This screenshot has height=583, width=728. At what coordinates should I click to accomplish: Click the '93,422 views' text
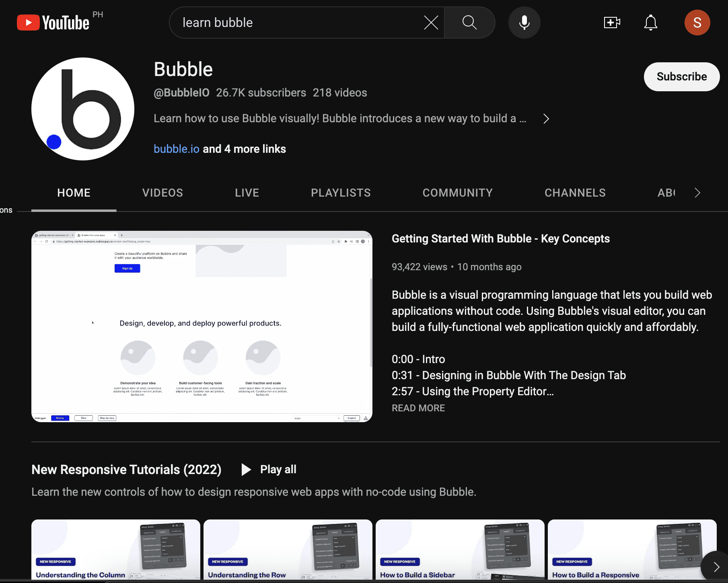pos(420,267)
